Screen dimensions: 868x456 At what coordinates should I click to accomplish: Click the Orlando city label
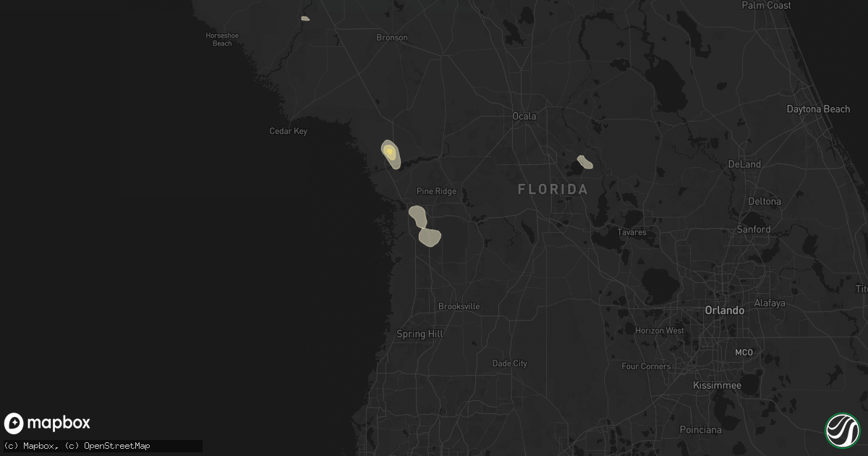click(725, 311)
